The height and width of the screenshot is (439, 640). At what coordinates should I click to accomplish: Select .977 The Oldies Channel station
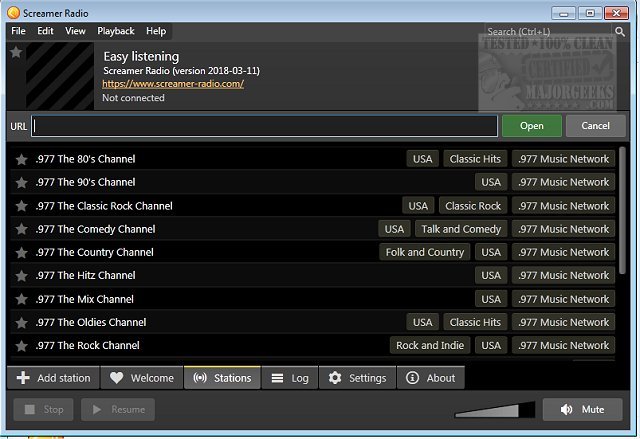(x=312, y=323)
